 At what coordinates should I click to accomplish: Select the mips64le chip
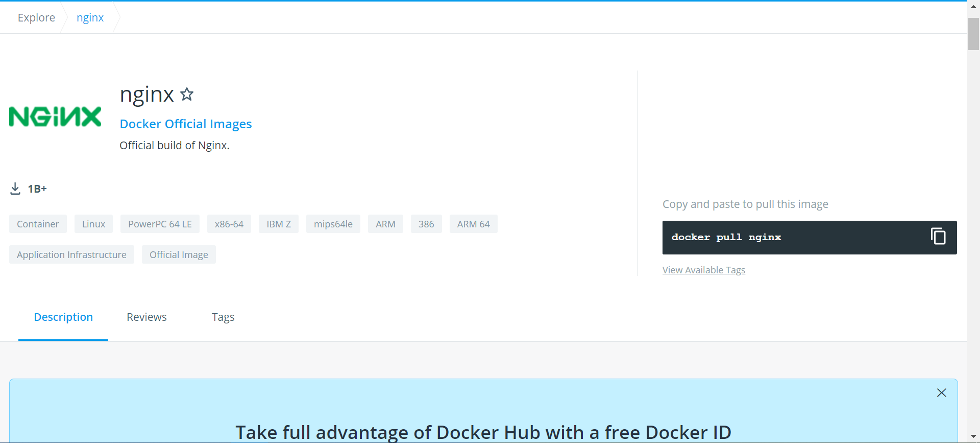click(x=333, y=224)
